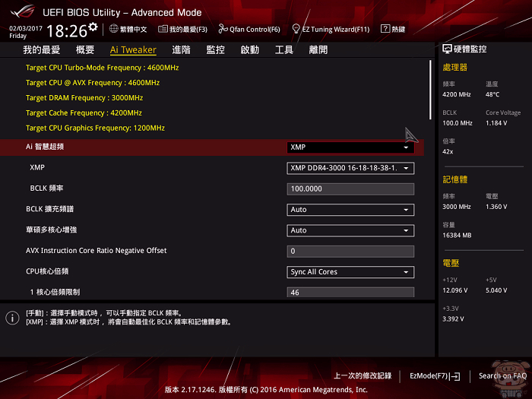Select the BCLK 擴充頻譜 label
This screenshot has height=399, width=532.
click(x=50, y=209)
